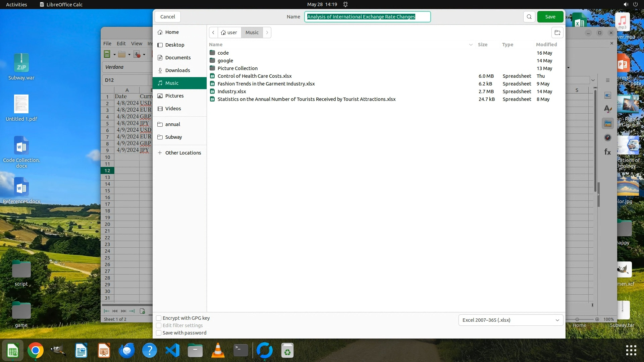Click the back arrow in path bar
Screen dimensions: 644x362
[213, 33]
